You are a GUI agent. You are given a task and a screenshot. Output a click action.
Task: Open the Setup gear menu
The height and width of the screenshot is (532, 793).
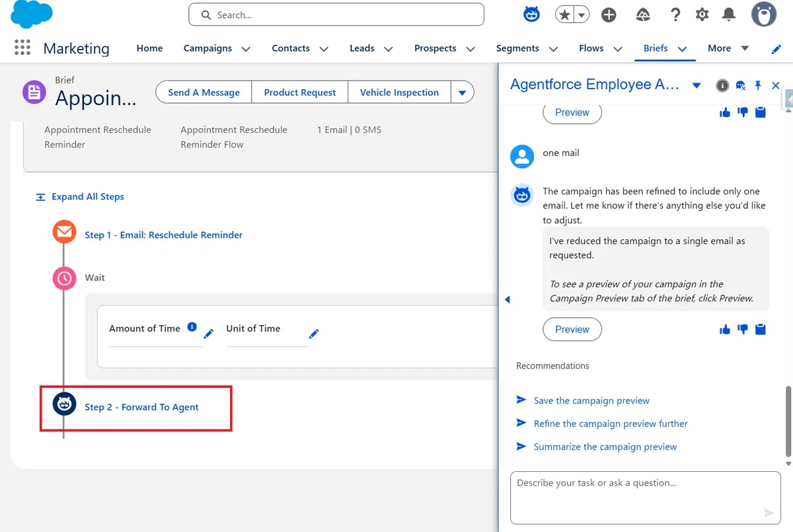point(702,15)
